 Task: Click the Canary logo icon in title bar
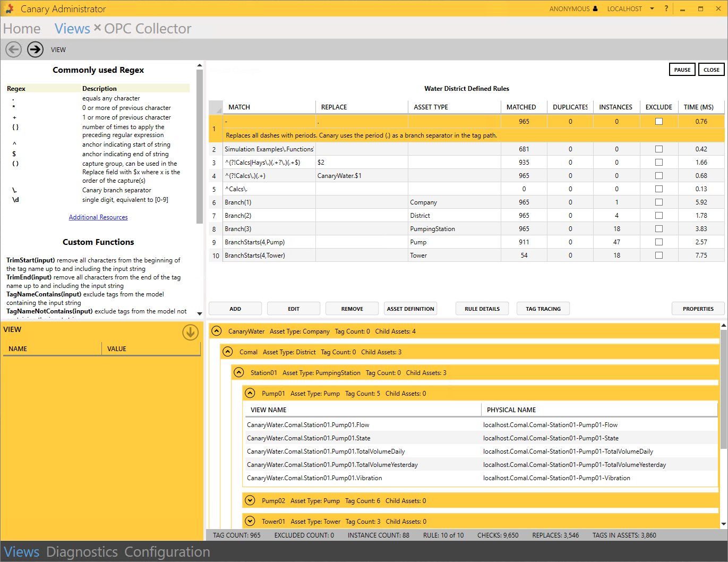10,8
